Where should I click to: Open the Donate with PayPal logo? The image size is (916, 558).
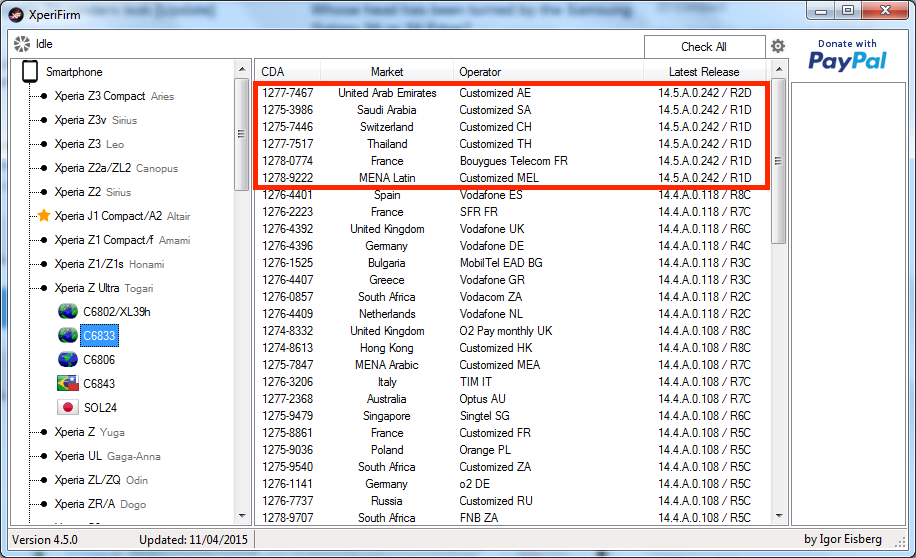click(847, 56)
